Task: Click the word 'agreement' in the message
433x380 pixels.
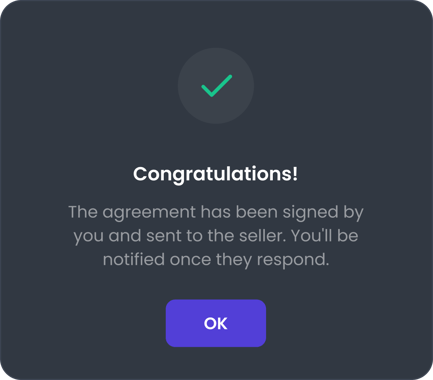Action: pos(149,213)
